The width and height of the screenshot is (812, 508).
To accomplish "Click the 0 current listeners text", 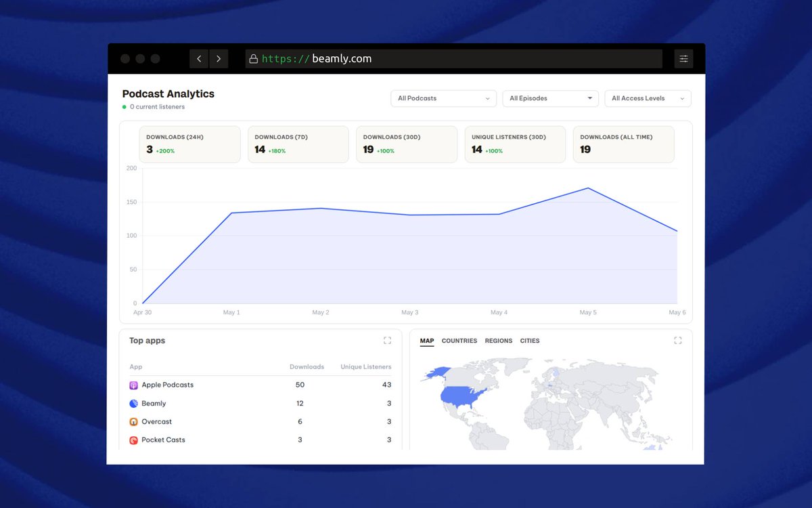I will click(158, 107).
